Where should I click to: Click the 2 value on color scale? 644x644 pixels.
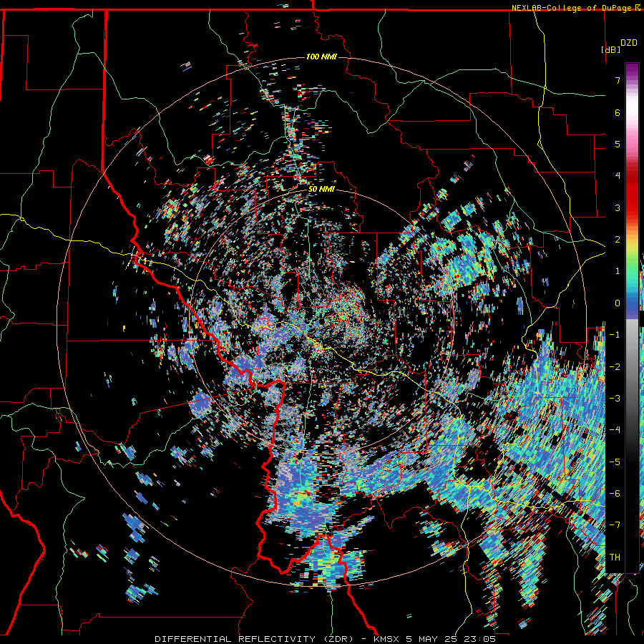pos(618,240)
